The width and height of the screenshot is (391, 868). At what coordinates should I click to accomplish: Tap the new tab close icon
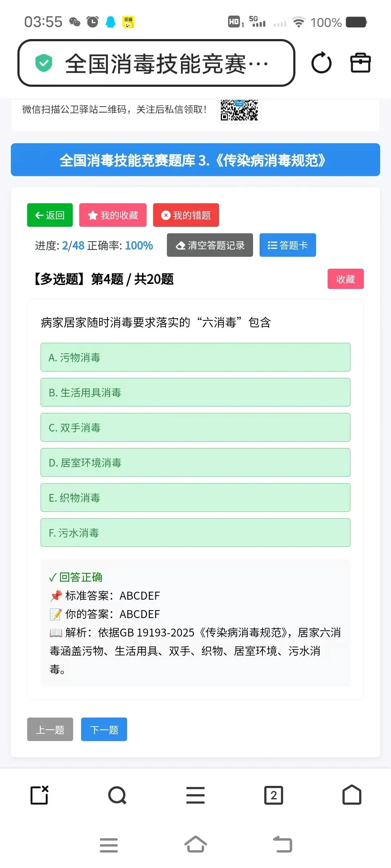39,795
